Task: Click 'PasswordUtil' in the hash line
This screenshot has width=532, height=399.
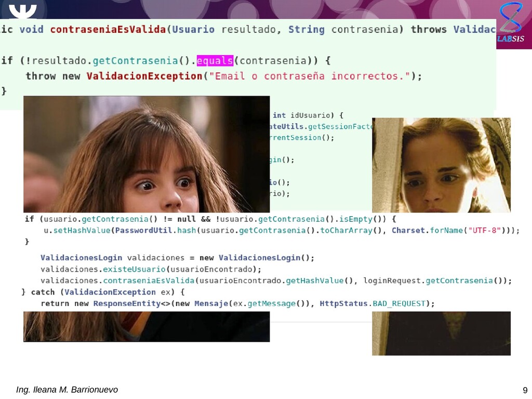Action: click(143, 230)
